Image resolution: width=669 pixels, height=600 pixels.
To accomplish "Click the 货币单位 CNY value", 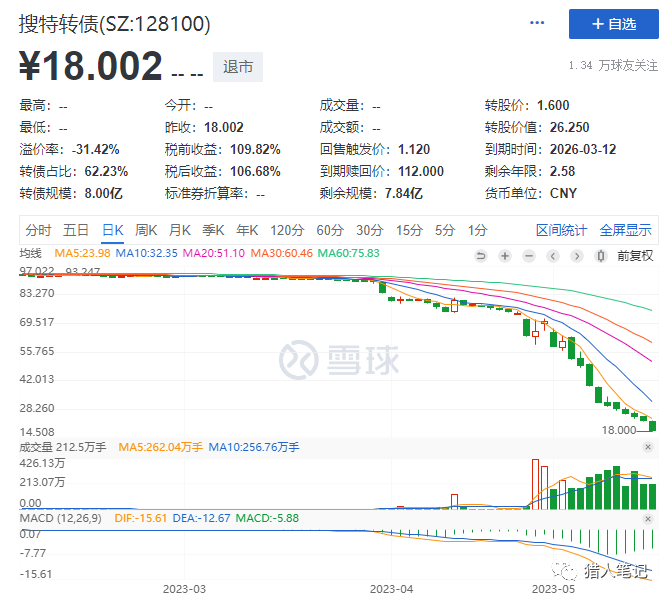I will tap(563, 194).
